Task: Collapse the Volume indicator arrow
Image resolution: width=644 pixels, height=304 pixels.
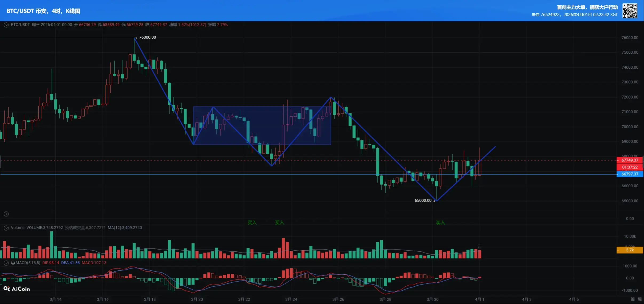Action: 6,228
